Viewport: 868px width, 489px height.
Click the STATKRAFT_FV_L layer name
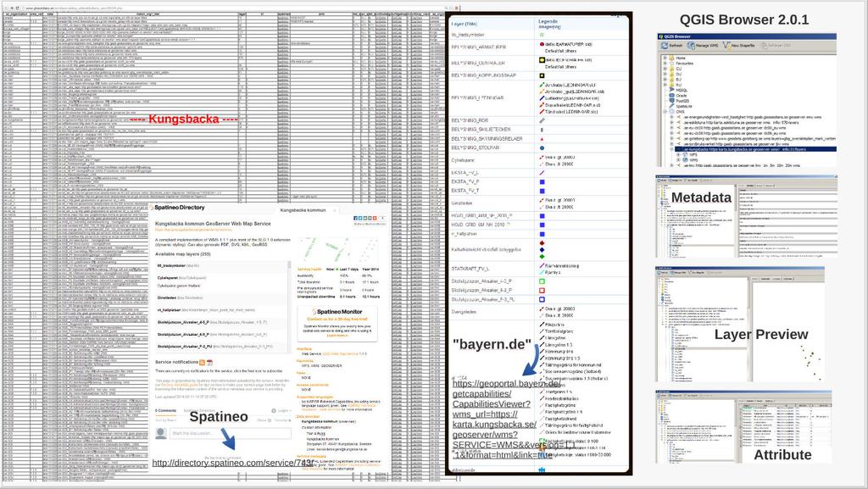(470, 269)
